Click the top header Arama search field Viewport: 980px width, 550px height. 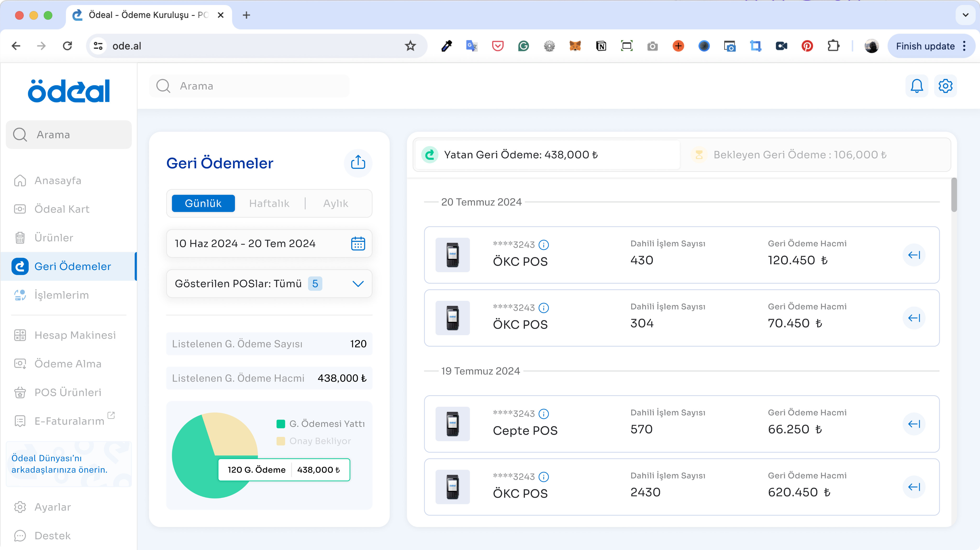point(249,86)
